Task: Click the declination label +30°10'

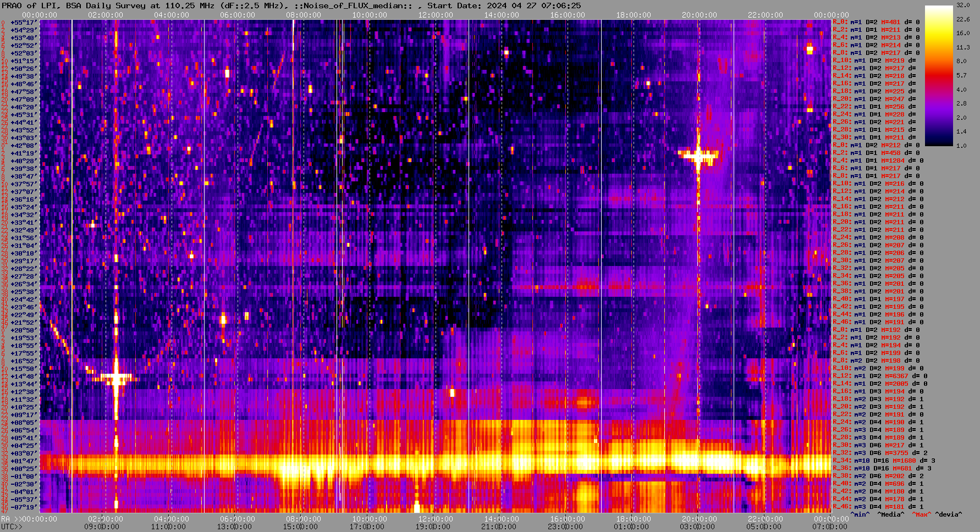Action: [24, 253]
